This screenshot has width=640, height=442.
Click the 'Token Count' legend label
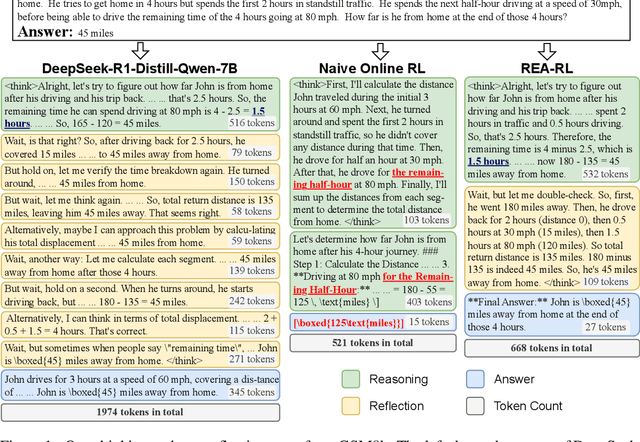528,406
